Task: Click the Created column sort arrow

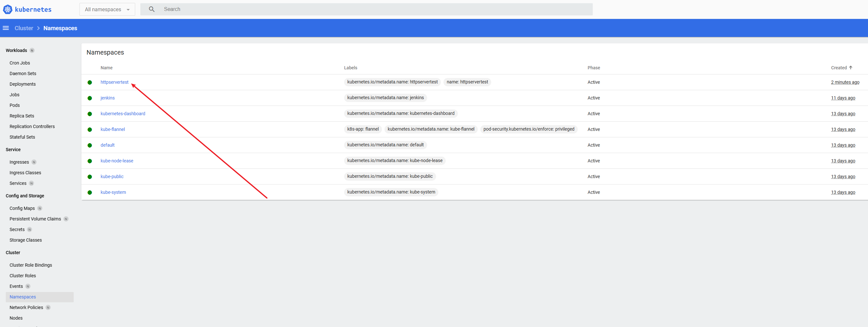Action: (850, 68)
